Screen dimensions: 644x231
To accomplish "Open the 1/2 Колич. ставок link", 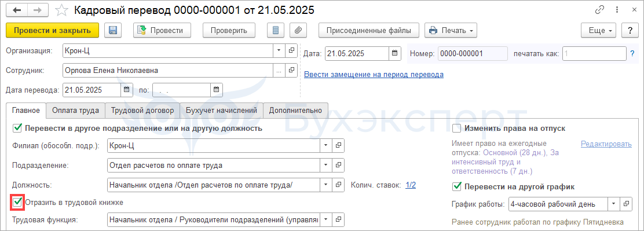I will pyautogui.click(x=411, y=185).
